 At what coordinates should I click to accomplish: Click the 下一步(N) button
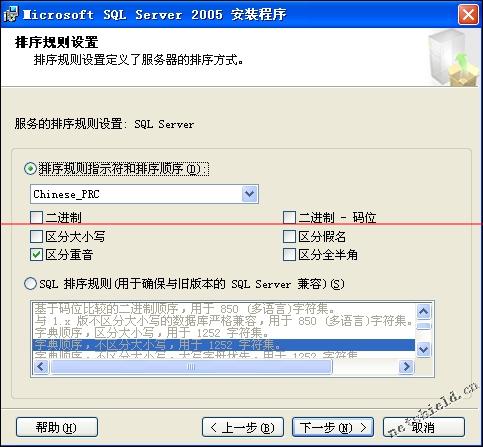pyautogui.click(x=333, y=427)
